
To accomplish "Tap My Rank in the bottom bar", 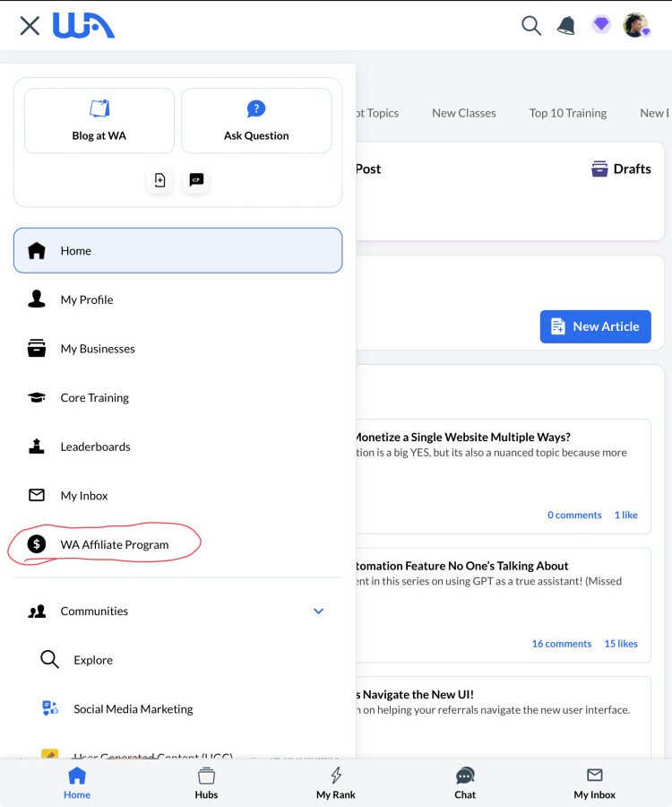I will (x=336, y=784).
